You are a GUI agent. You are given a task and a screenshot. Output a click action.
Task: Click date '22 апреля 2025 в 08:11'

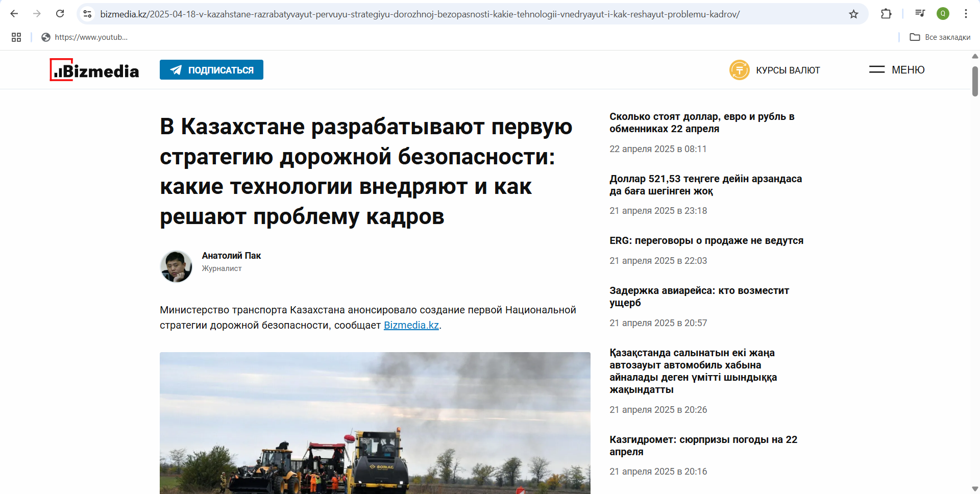coord(658,149)
